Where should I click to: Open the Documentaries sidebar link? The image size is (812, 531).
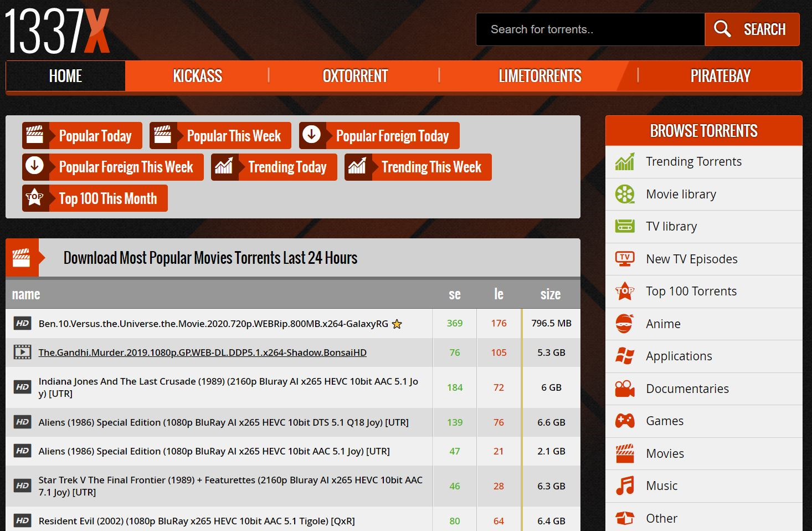click(687, 389)
